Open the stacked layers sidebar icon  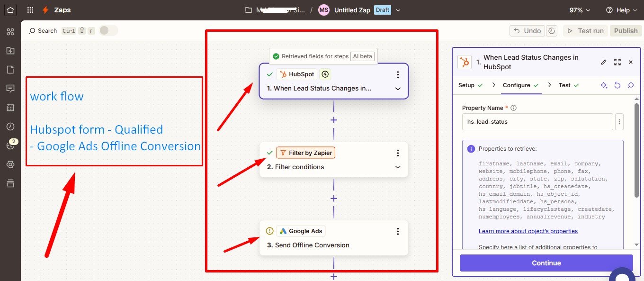click(10, 183)
